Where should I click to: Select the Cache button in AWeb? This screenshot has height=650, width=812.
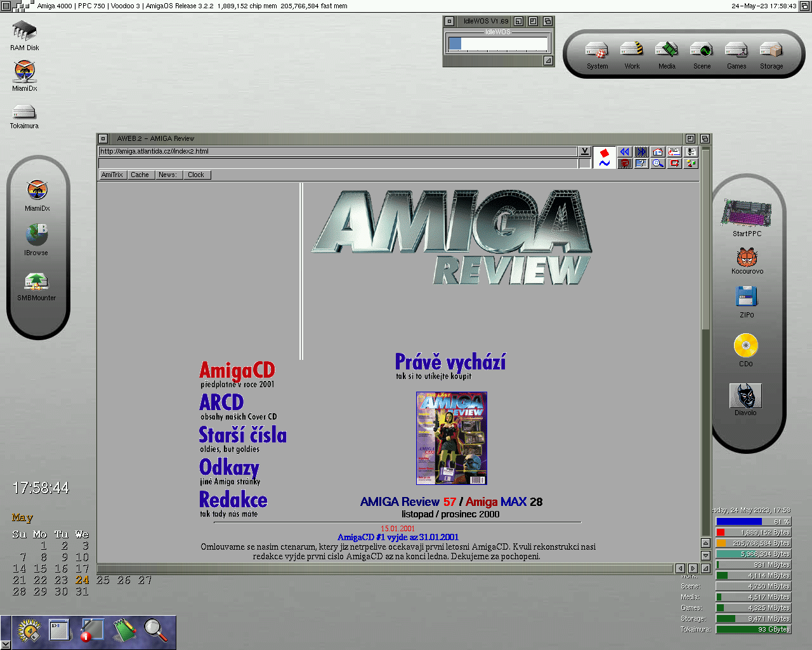click(140, 175)
